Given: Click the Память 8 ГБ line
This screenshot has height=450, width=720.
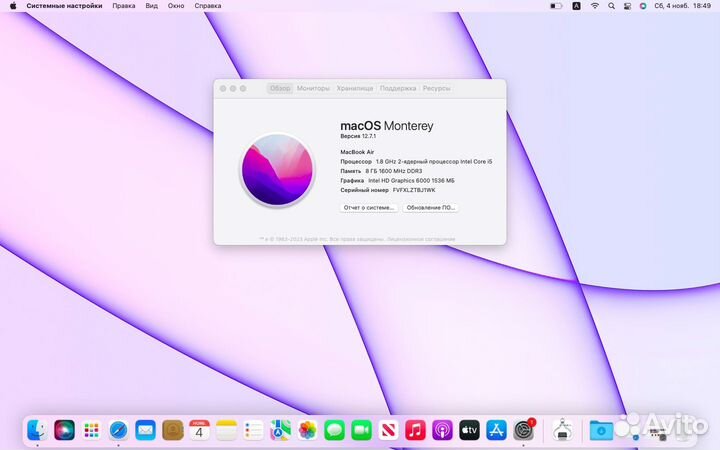Looking at the screenshot, I should pos(381,171).
